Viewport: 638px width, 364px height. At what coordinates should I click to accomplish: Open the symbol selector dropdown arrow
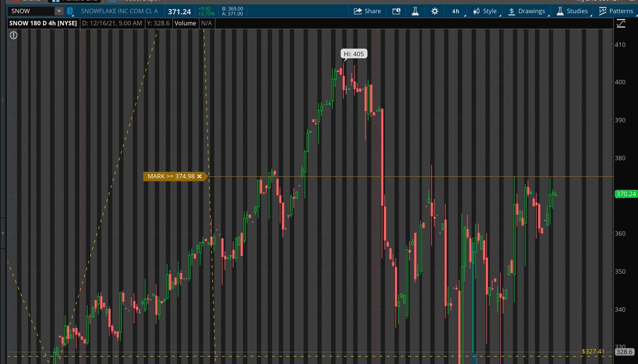point(59,11)
